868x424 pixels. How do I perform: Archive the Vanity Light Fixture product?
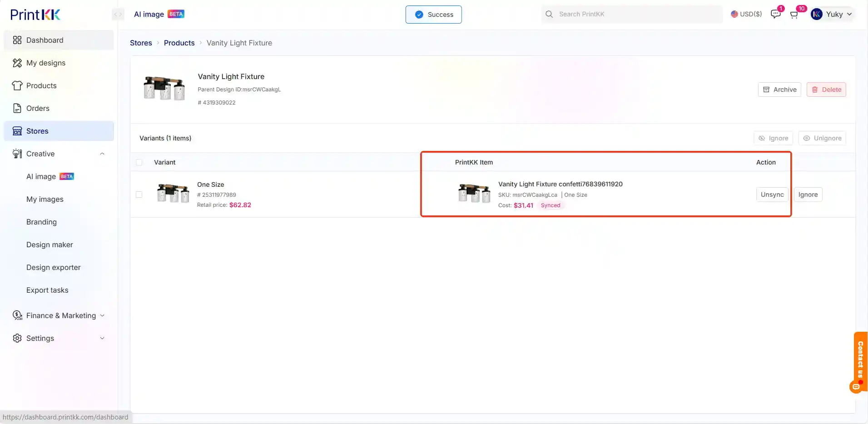[x=779, y=90]
